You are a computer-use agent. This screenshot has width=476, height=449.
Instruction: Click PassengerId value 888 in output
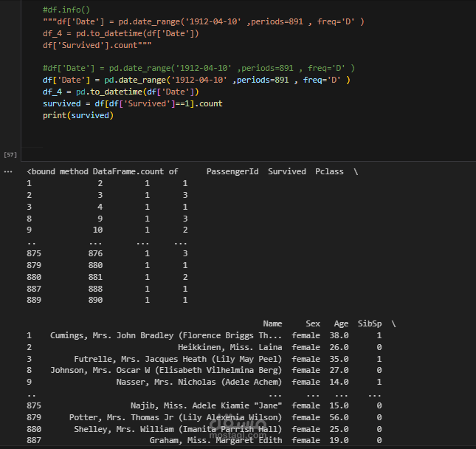click(95, 289)
